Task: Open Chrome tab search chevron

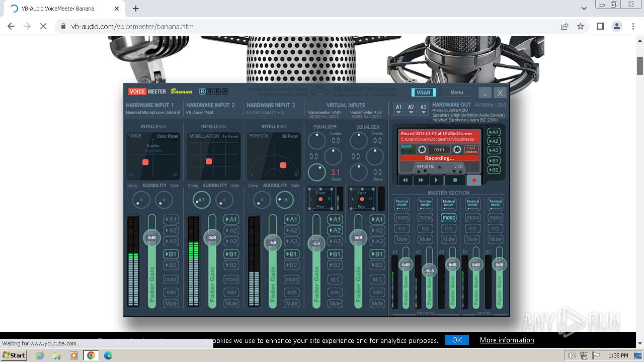Action: click(584, 9)
